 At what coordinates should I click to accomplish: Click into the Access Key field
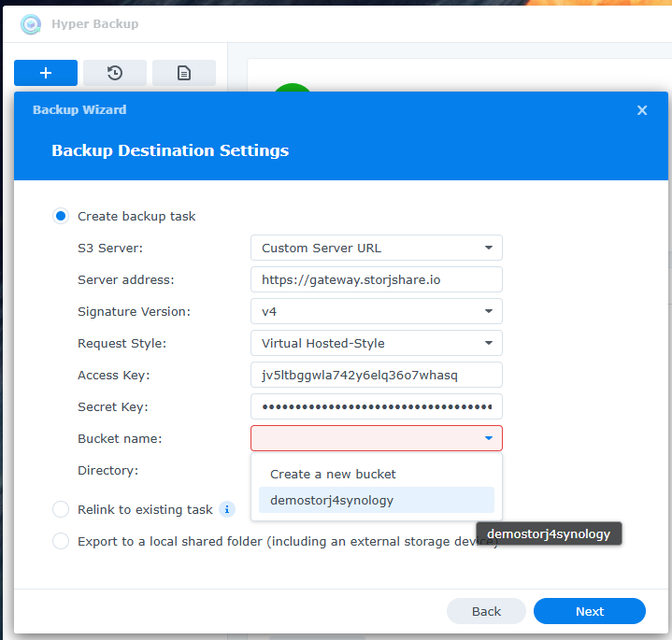(377, 375)
